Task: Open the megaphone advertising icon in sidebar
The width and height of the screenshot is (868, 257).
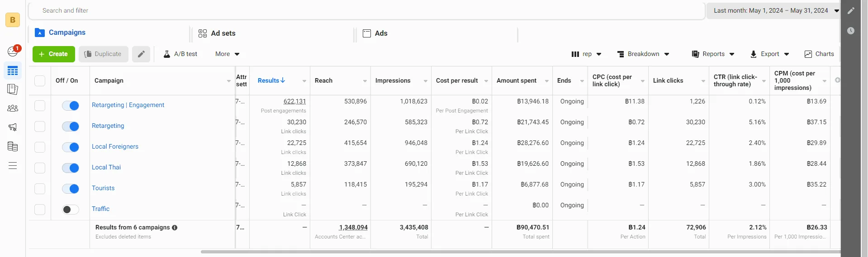Action: (13, 127)
